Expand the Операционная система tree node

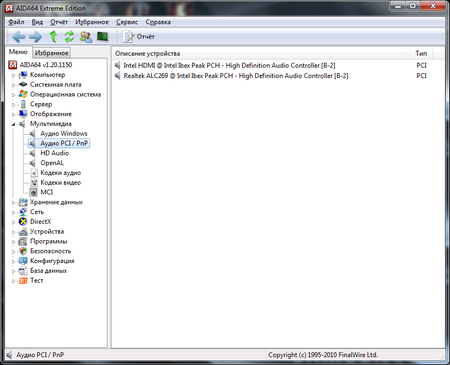tap(14, 95)
